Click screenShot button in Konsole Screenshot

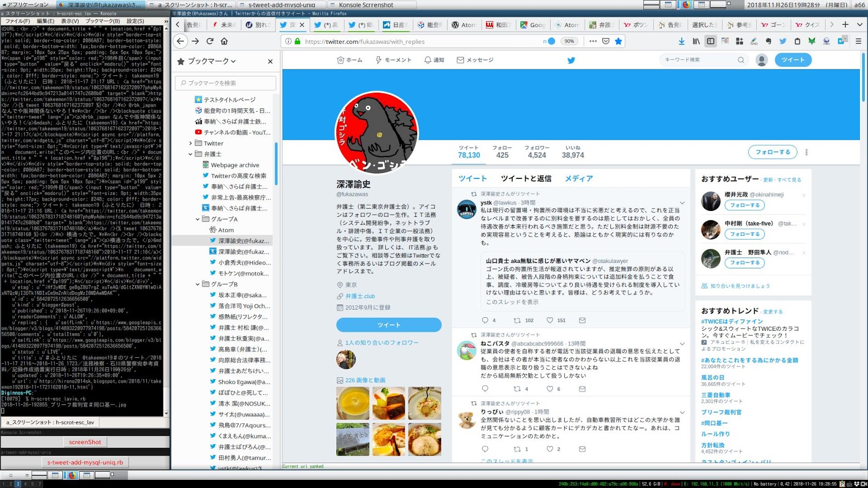pyautogui.click(x=85, y=442)
